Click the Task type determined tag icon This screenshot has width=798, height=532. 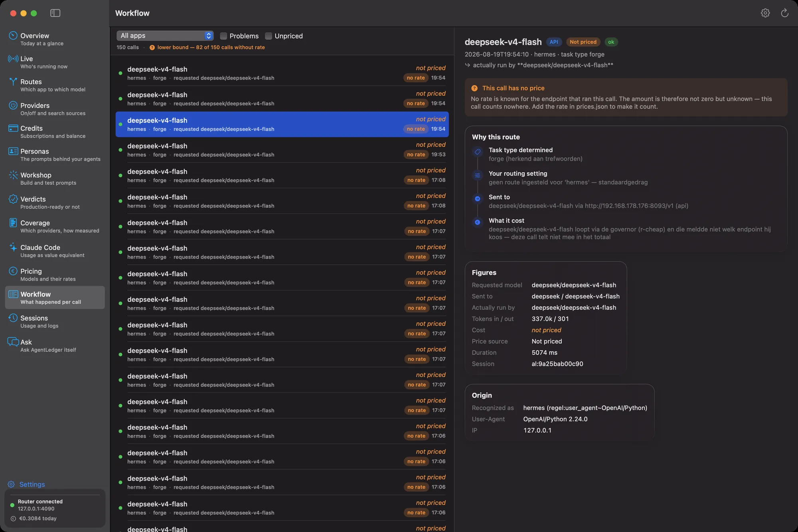[477, 152]
